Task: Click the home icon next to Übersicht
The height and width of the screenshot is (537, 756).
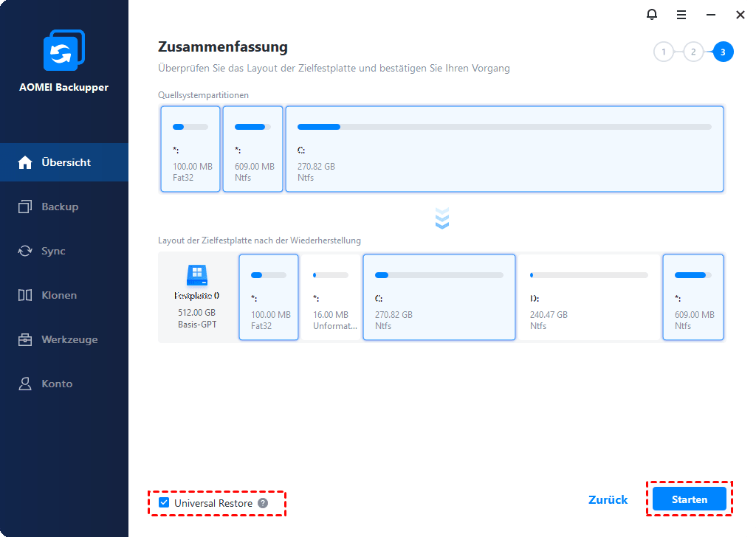Action: tap(25, 162)
